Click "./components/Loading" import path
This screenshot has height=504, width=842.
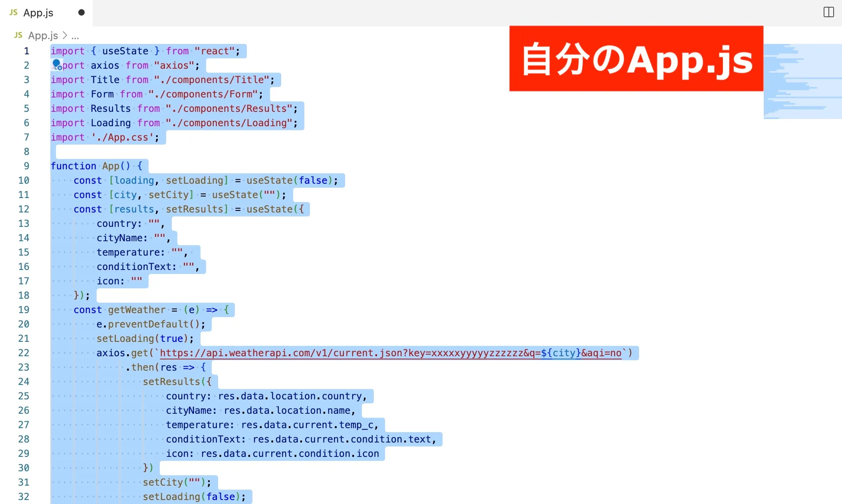click(x=229, y=123)
